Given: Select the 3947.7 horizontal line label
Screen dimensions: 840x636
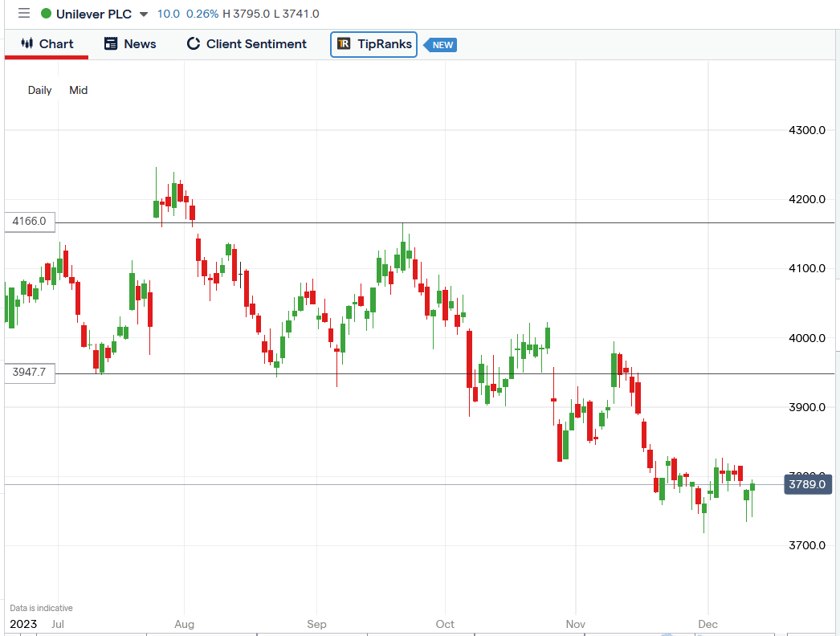Looking at the screenshot, I should pyautogui.click(x=30, y=373).
